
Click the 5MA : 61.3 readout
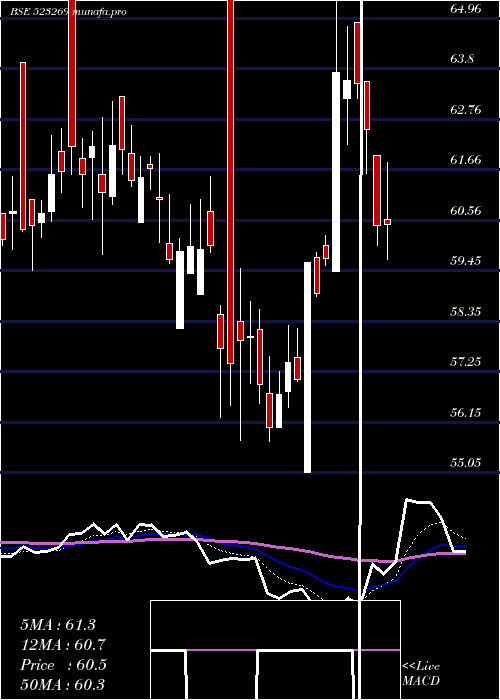pos(58,625)
